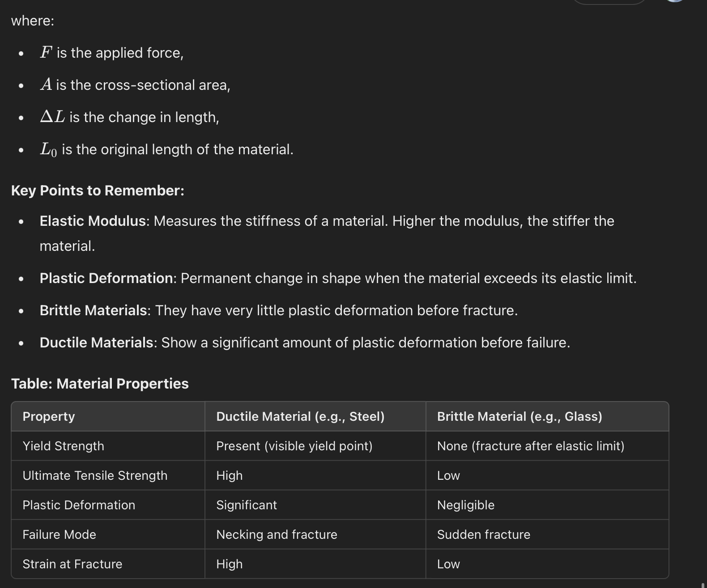Viewport: 707px width, 588px height.
Task: Click the 'Necking and fracture' table cell
Action: point(277,534)
